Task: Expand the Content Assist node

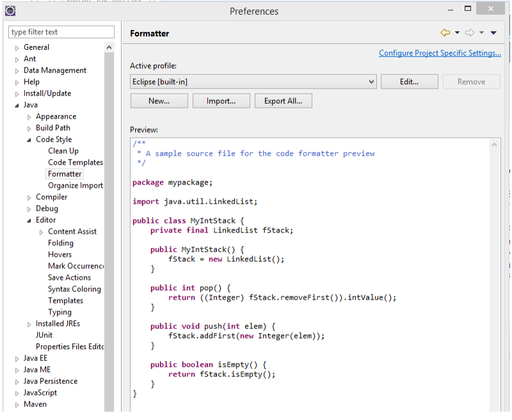Action: pyautogui.click(x=41, y=232)
